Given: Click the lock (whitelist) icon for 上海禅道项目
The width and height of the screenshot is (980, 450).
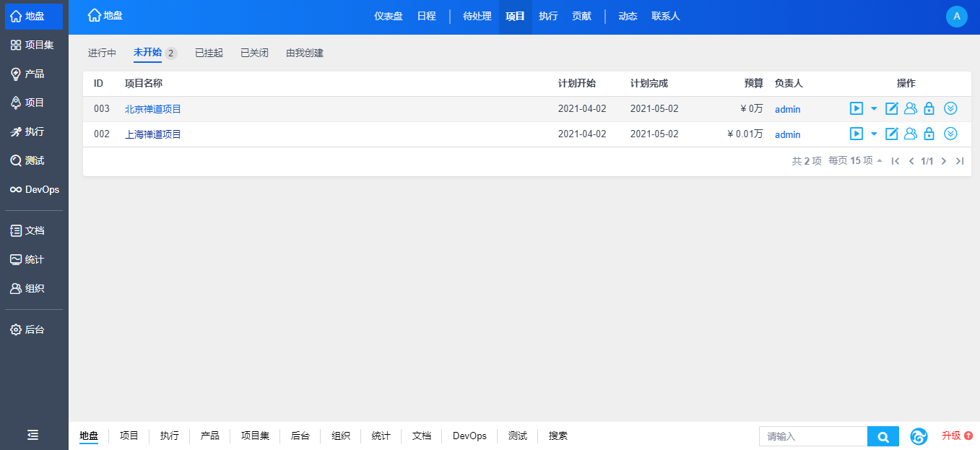Looking at the screenshot, I should [929, 134].
